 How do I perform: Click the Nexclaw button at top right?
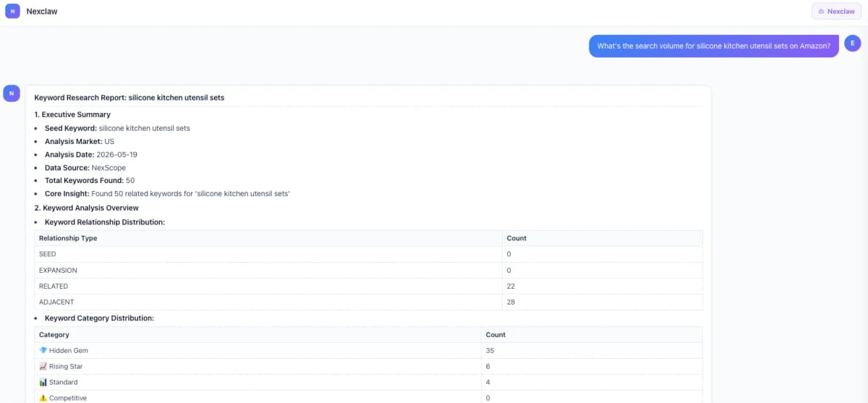coord(836,12)
